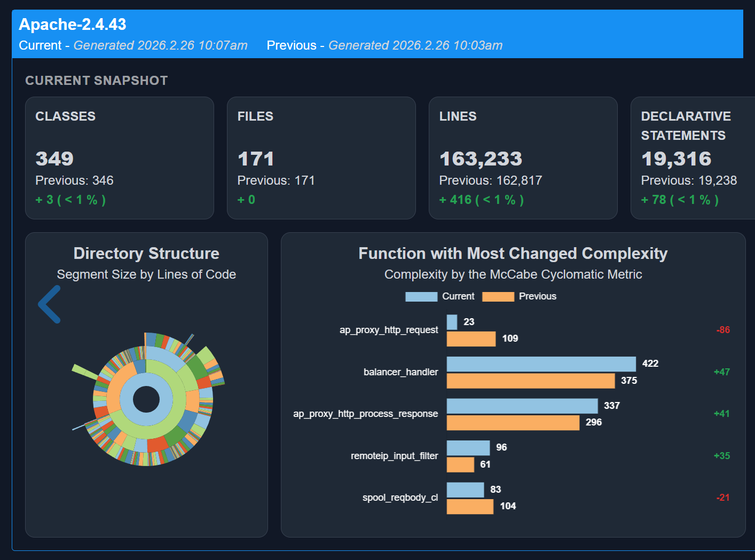
Task: Toggle the Current series in the chart legend
Action: tap(458, 296)
